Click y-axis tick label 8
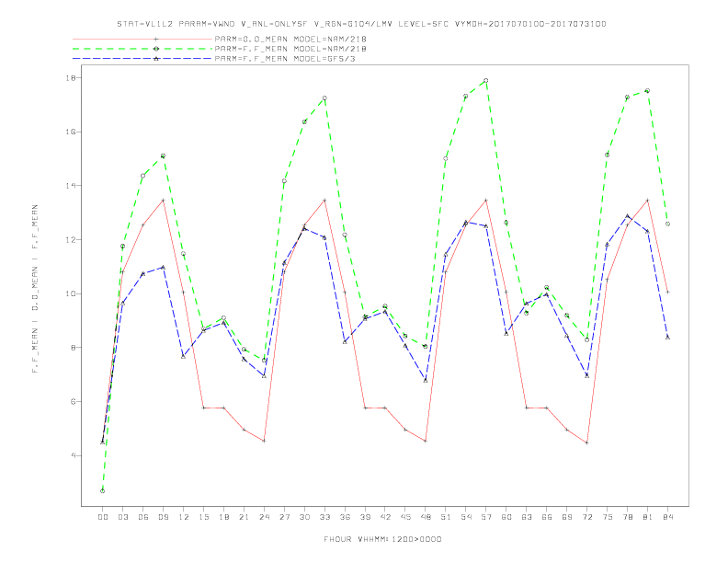This screenshot has height=563, width=728. click(x=74, y=348)
